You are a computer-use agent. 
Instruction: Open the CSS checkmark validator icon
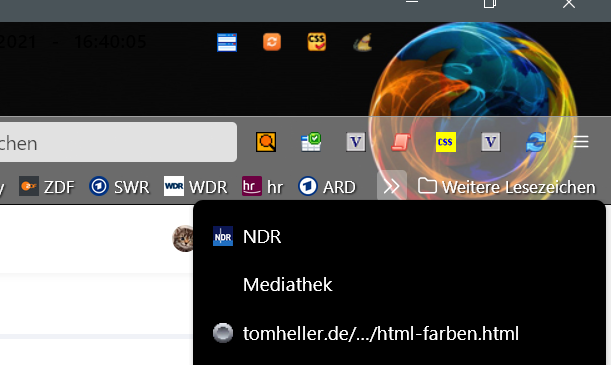pyautogui.click(x=316, y=42)
